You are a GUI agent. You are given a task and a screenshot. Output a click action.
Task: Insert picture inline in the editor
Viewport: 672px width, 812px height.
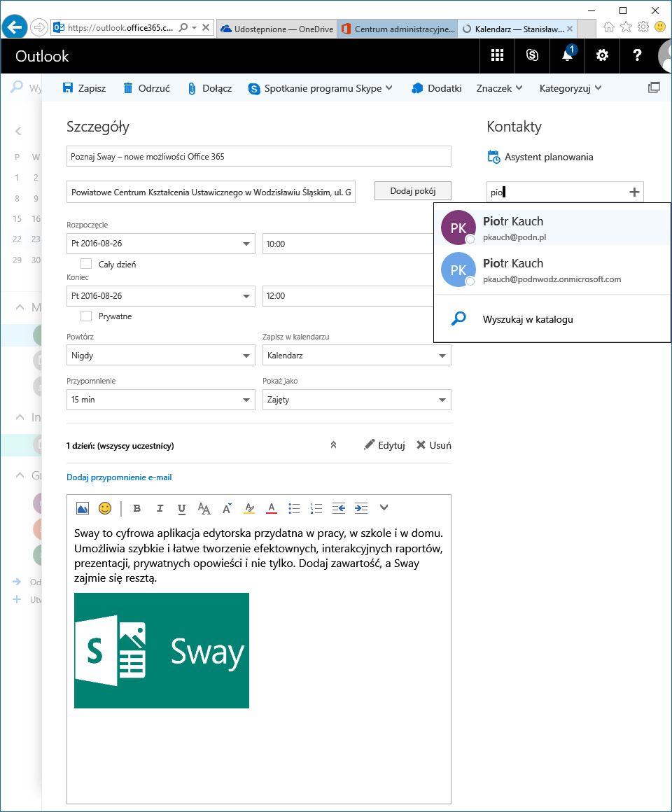[x=83, y=508]
